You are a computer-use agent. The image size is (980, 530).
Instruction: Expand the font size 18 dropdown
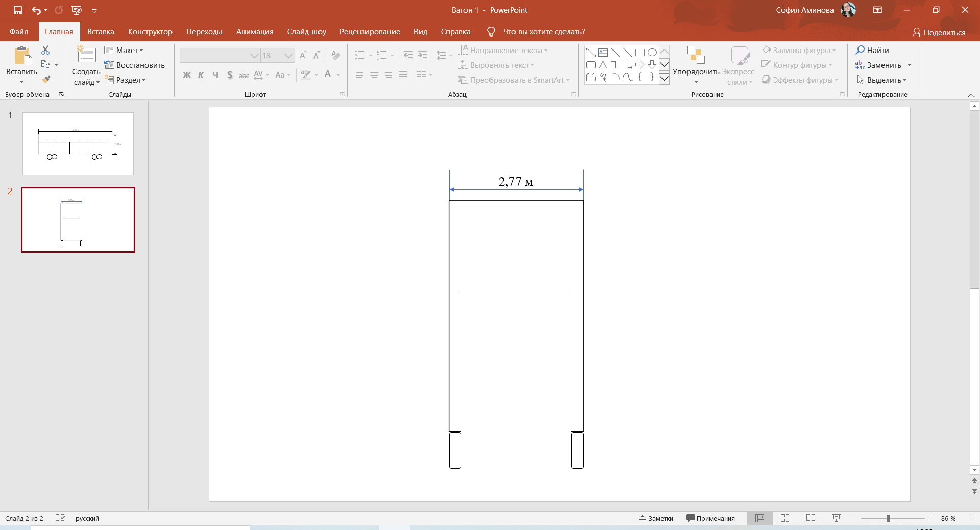(x=288, y=56)
